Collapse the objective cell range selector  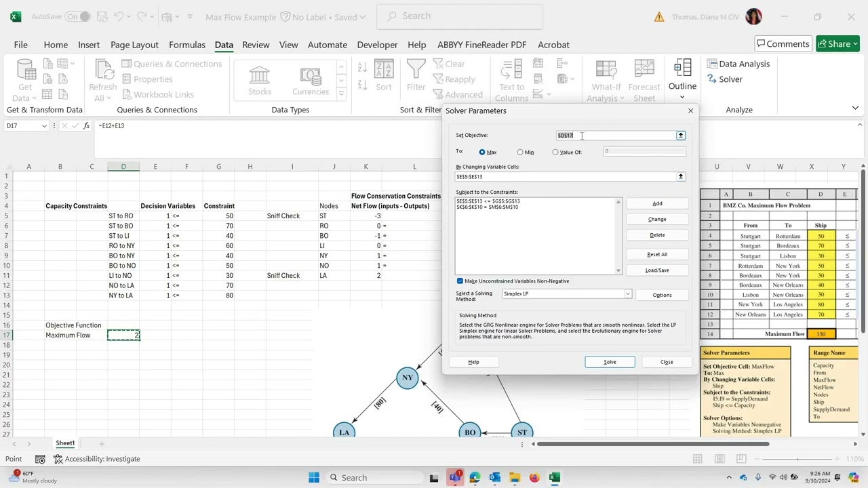tap(681, 136)
